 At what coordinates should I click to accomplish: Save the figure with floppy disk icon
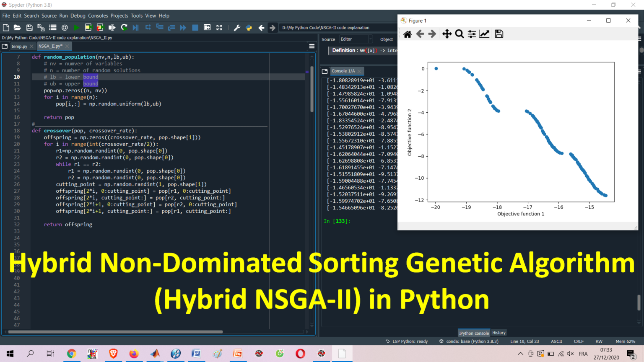[x=499, y=34]
